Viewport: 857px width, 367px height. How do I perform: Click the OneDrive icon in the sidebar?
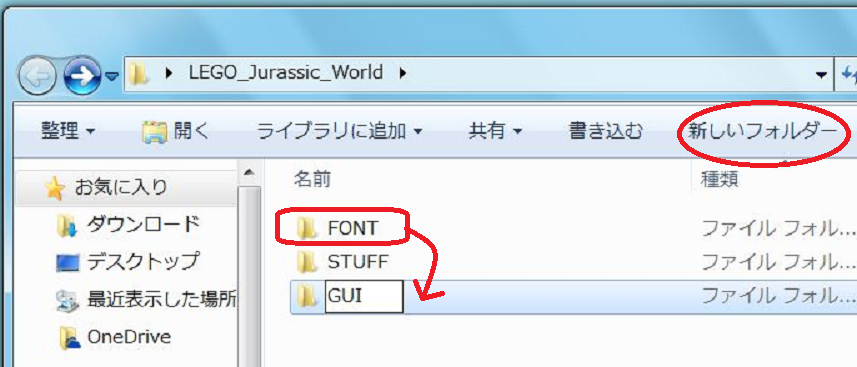[69, 337]
